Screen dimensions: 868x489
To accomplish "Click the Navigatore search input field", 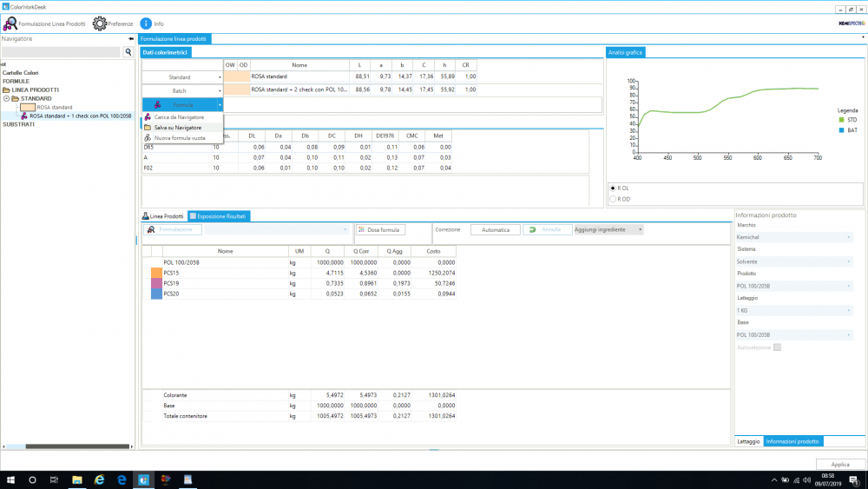I will [x=61, y=53].
